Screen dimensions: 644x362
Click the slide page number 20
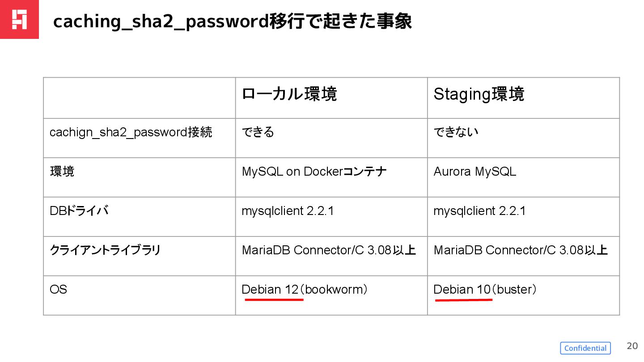632,346
